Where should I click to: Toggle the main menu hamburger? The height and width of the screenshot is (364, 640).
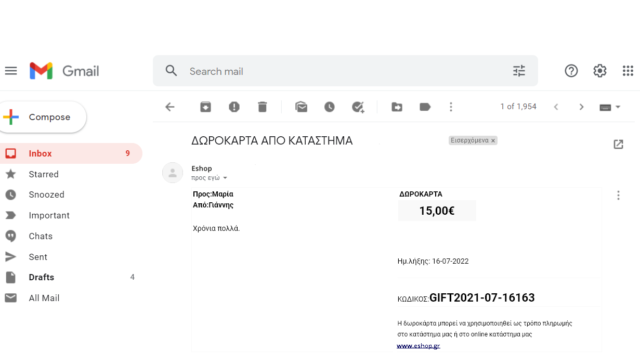(x=11, y=71)
